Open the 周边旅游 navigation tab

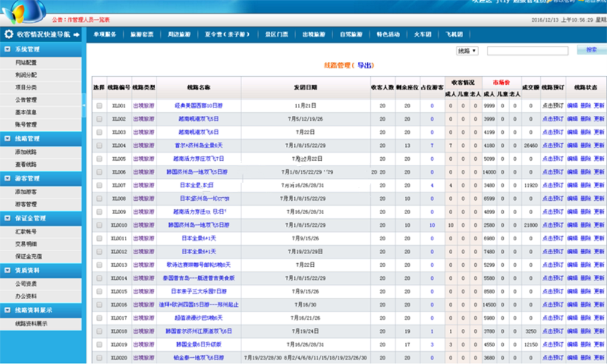click(179, 35)
